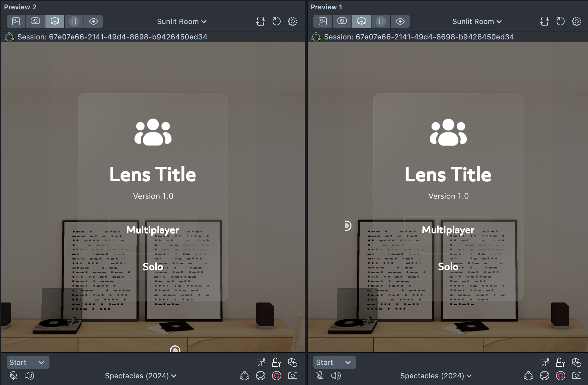The image size is (588, 385).
Task: Select webcam input mode in Preview 2 toolbar
Action: pos(35,21)
